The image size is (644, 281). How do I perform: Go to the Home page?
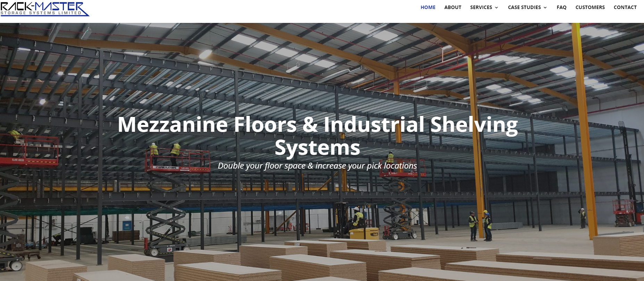pyautogui.click(x=428, y=7)
